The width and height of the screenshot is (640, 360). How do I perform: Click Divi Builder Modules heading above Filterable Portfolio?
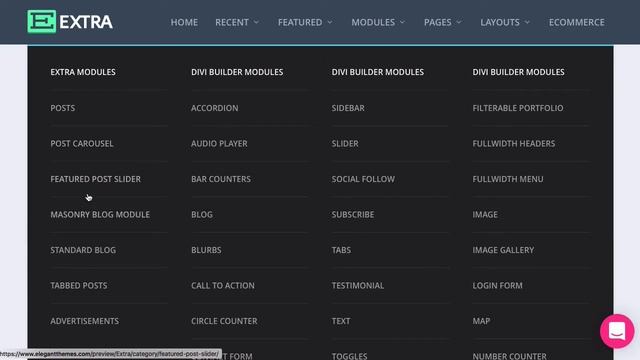point(518,72)
